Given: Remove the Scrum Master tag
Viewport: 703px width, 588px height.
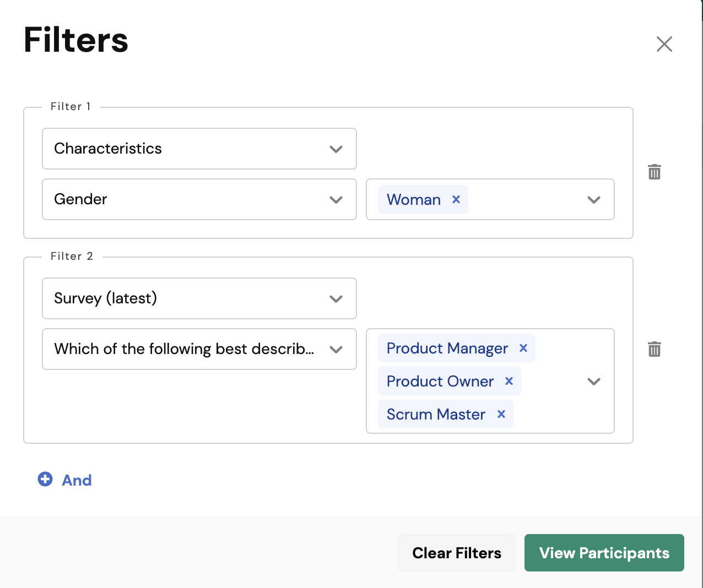Looking at the screenshot, I should tap(501, 414).
